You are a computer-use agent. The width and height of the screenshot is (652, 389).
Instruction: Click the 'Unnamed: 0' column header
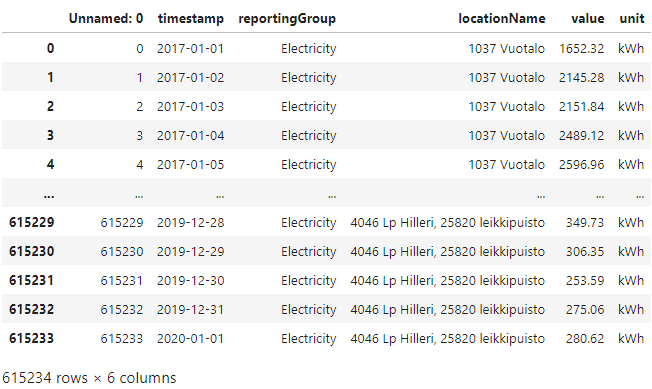pyautogui.click(x=106, y=18)
